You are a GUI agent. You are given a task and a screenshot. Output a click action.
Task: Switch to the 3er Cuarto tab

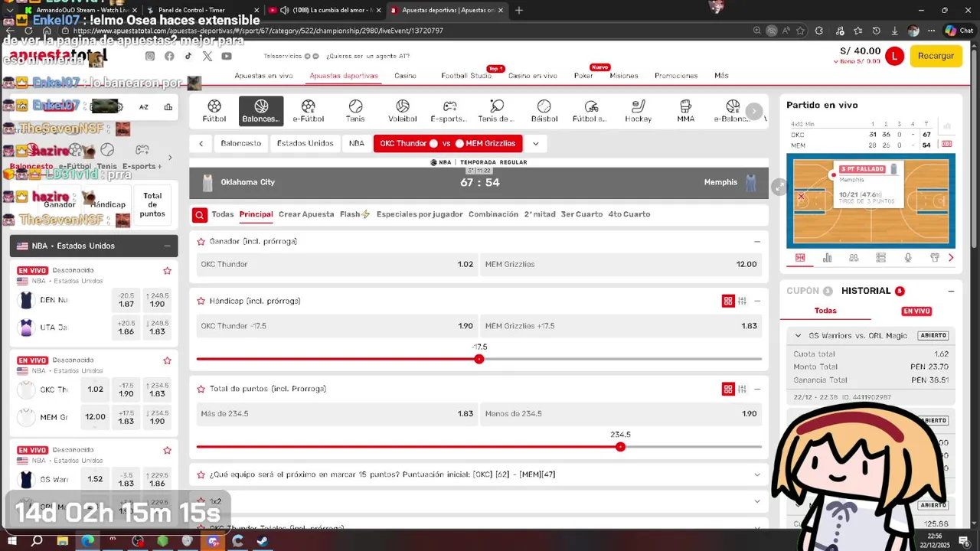click(x=582, y=214)
